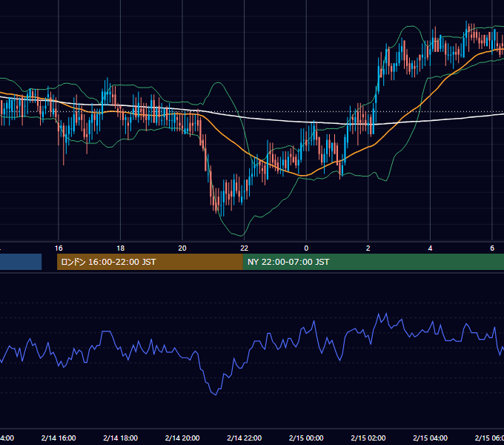Click the NY 22:00-07:00 JST session bar

[373, 262]
